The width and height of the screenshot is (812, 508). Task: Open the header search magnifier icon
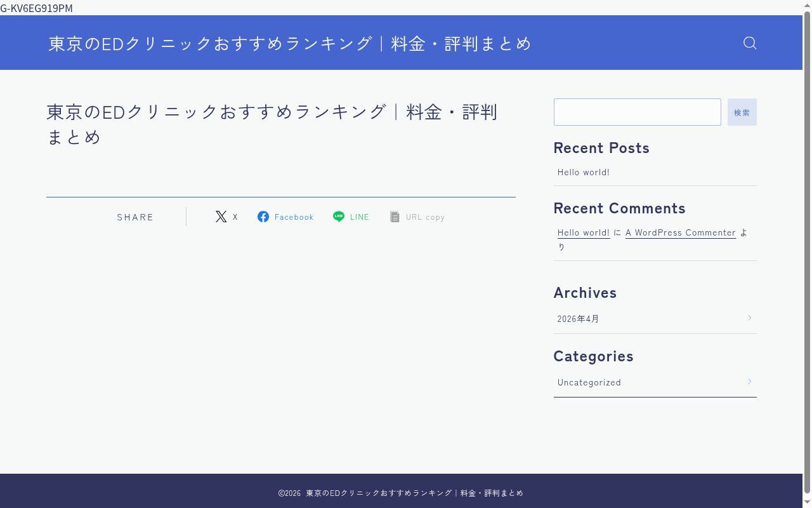750,43
